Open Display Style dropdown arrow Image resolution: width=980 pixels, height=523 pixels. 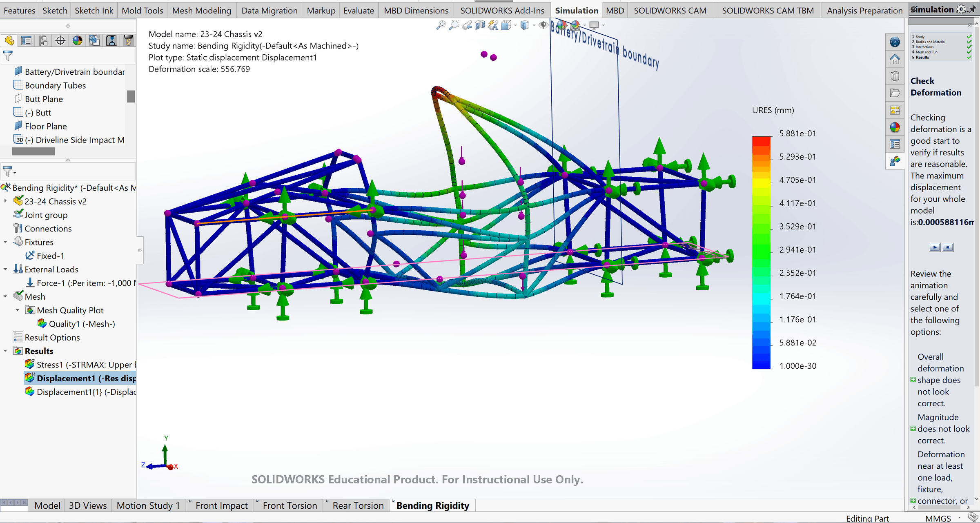pos(534,26)
